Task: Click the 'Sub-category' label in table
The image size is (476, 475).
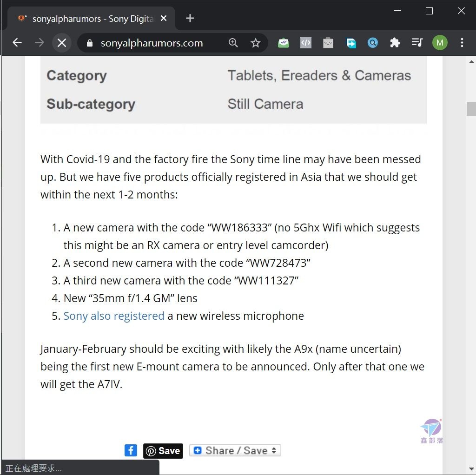Action: click(x=91, y=104)
